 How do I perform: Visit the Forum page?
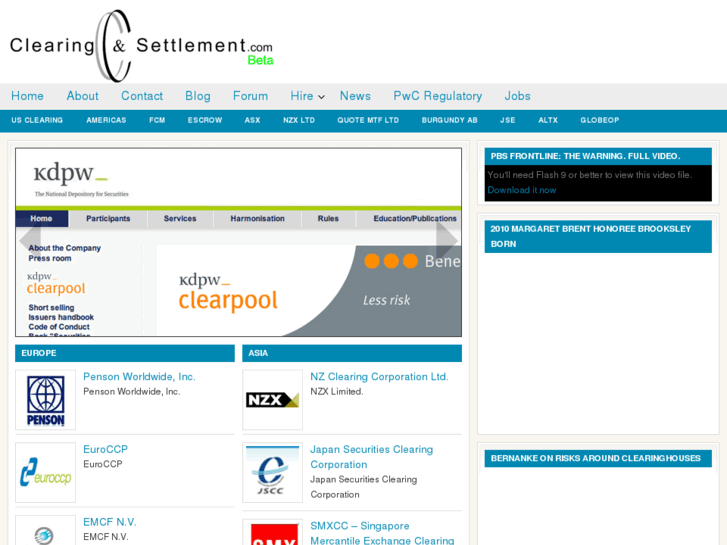(x=250, y=96)
